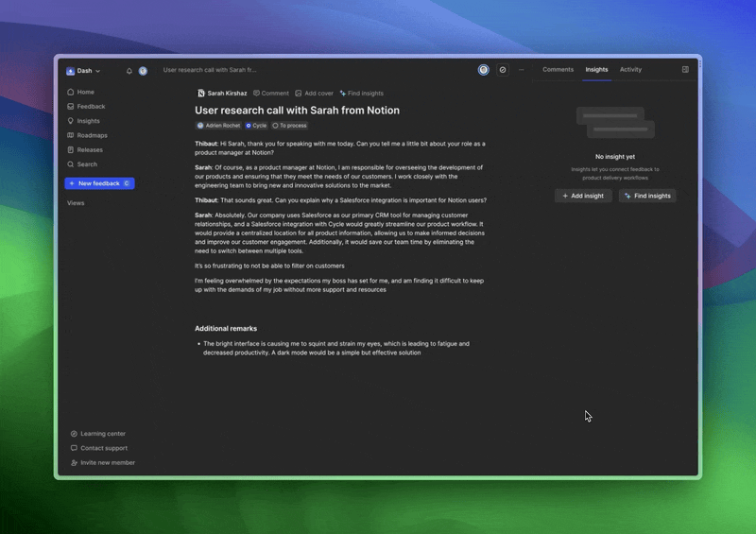Open Feedback in the sidebar
The width and height of the screenshot is (756, 534).
86,106
